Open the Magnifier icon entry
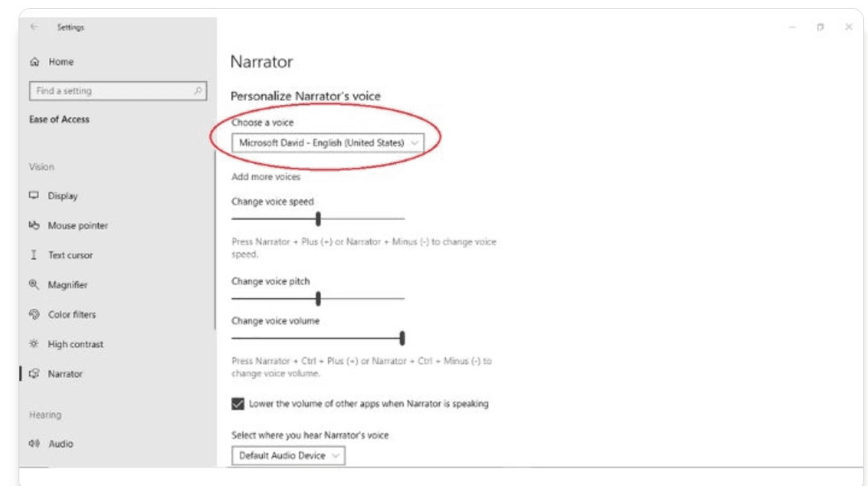The height and width of the screenshot is (486, 868). pos(35,284)
